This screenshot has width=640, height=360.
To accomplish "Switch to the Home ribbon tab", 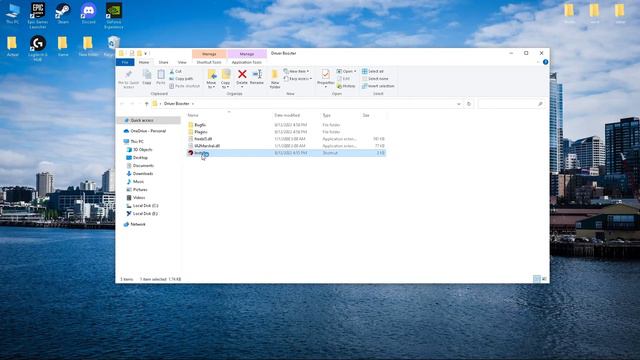I will 144,62.
